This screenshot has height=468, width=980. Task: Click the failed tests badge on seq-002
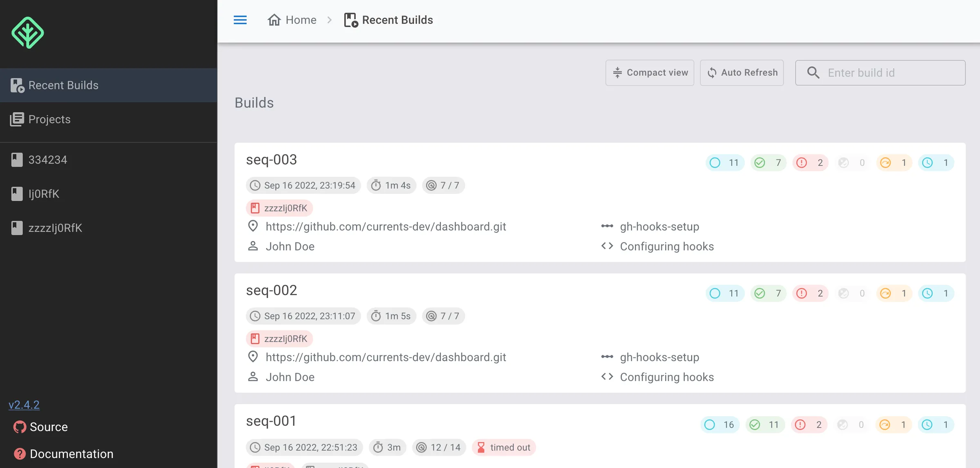[810, 293]
